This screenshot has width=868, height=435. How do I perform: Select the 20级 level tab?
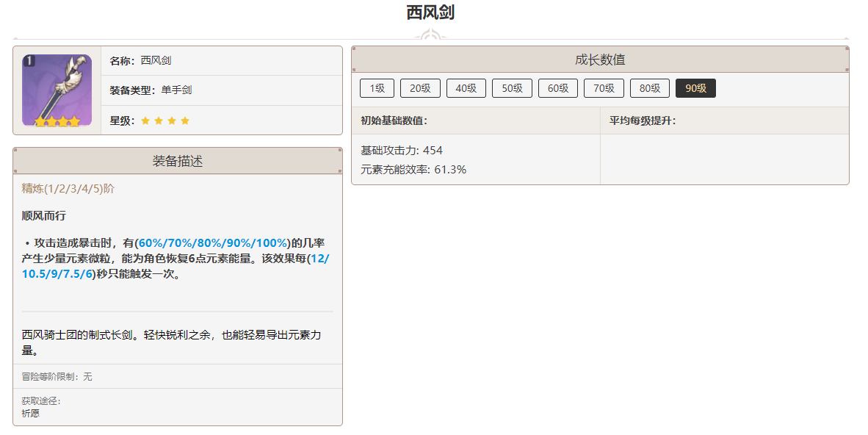[420, 88]
